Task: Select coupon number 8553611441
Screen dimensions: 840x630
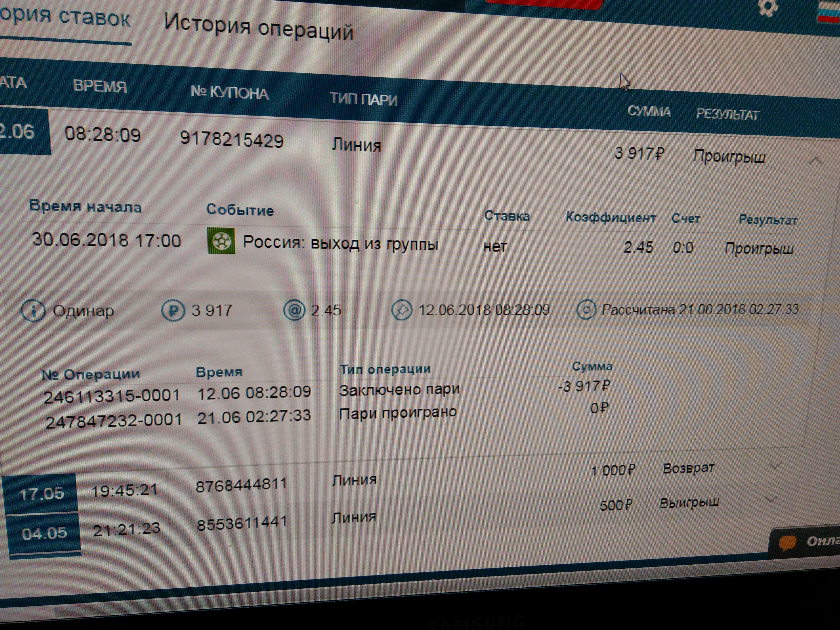Action: 242,523
